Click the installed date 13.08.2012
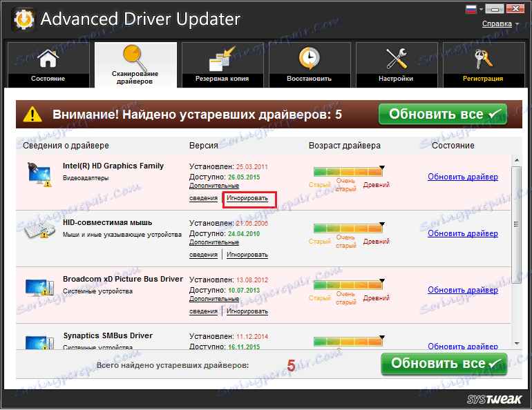The height and width of the screenshot is (410, 532). [x=252, y=280]
